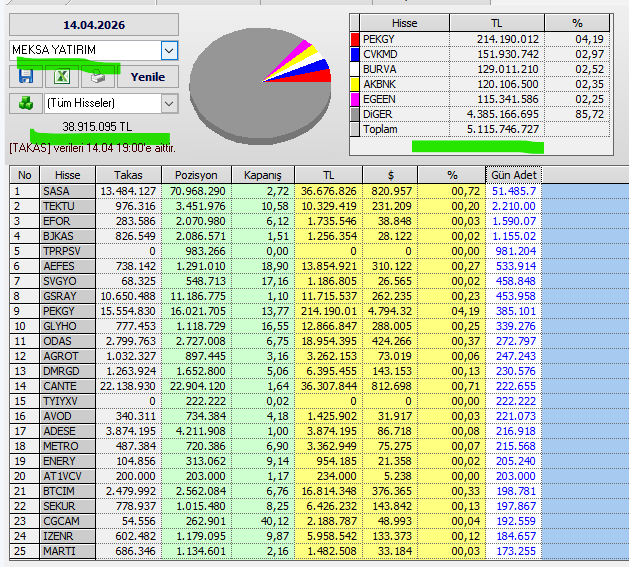Viewport: 629px width, 567px height.
Task: Click the Takas value 22.138.930
Action: pos(128,386)
